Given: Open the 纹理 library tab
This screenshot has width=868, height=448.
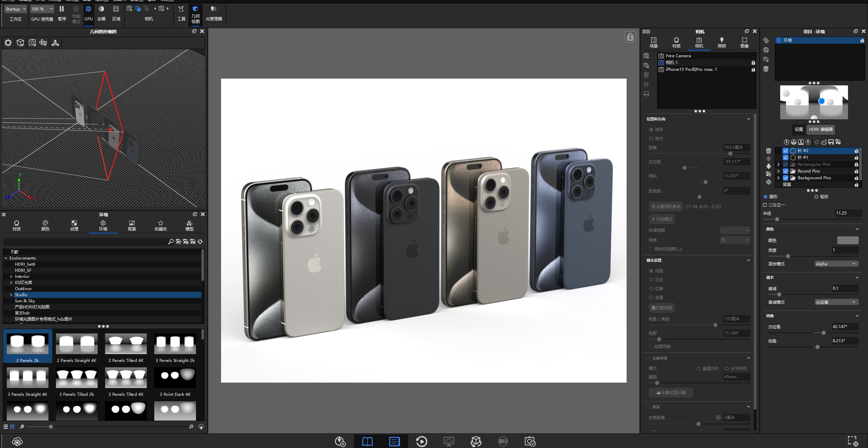Looking at the screenshot, I should pyautogui.click(x=74, y=226).
